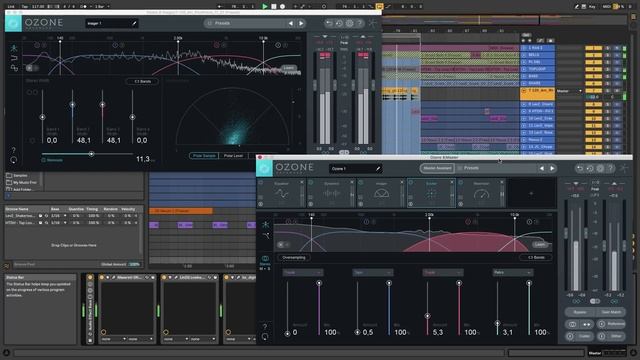640x360 pixels.
Task: Go to next preset in Imager window
Action: tap(301, 23)
